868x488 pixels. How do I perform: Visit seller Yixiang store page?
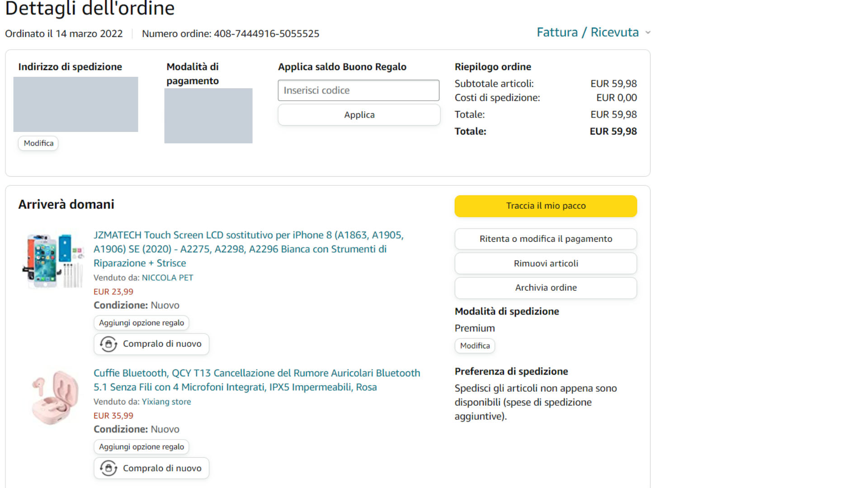(x=166, y=402)
